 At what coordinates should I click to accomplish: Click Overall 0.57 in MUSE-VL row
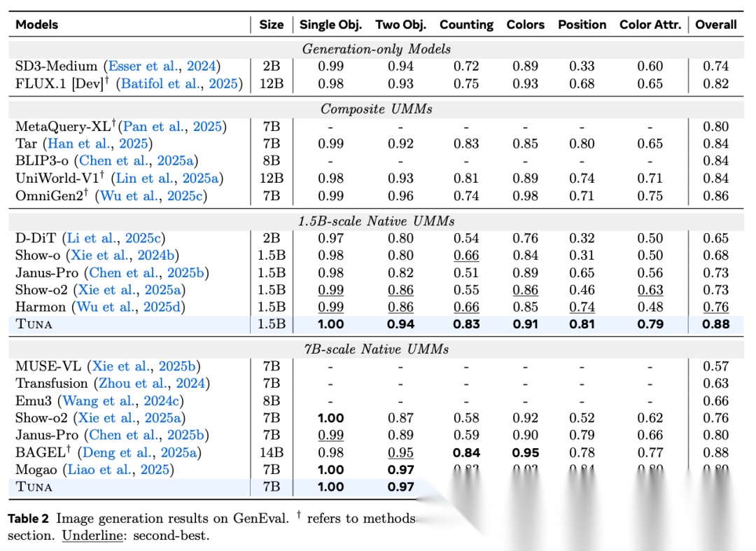[716, 366]
